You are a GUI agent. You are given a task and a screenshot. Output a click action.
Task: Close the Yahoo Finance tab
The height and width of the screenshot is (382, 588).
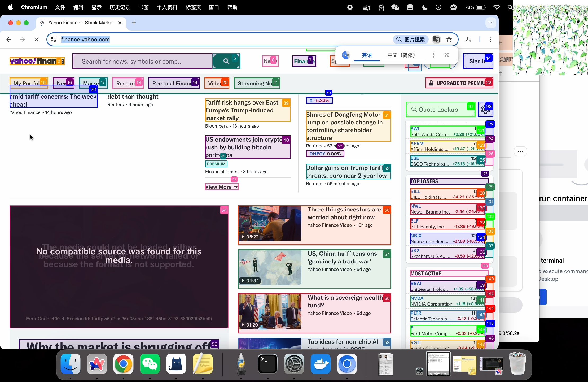(x=120, y=23)
